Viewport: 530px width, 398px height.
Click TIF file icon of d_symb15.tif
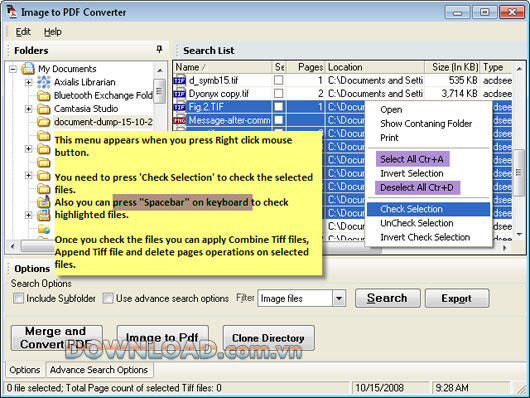(180, 80)
